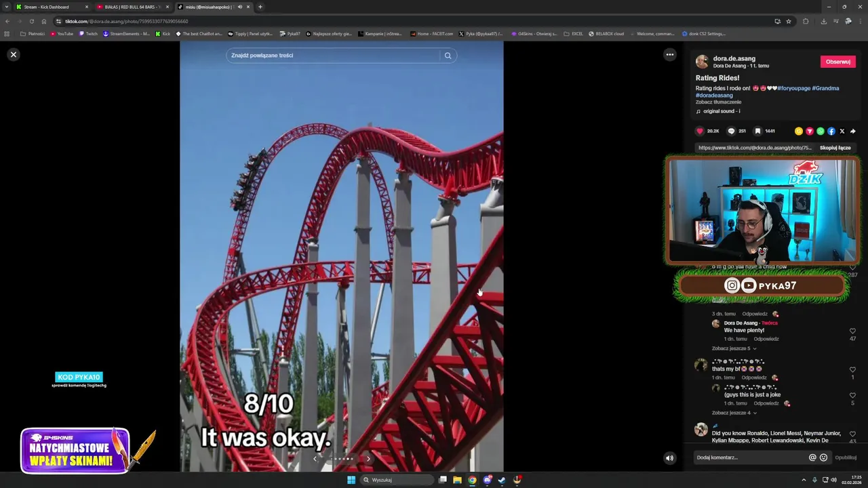Image resolution: width=868 pixels, height=488 pixels.
Task: Open the Kick bookmark
Action: (x=163, y=33)
